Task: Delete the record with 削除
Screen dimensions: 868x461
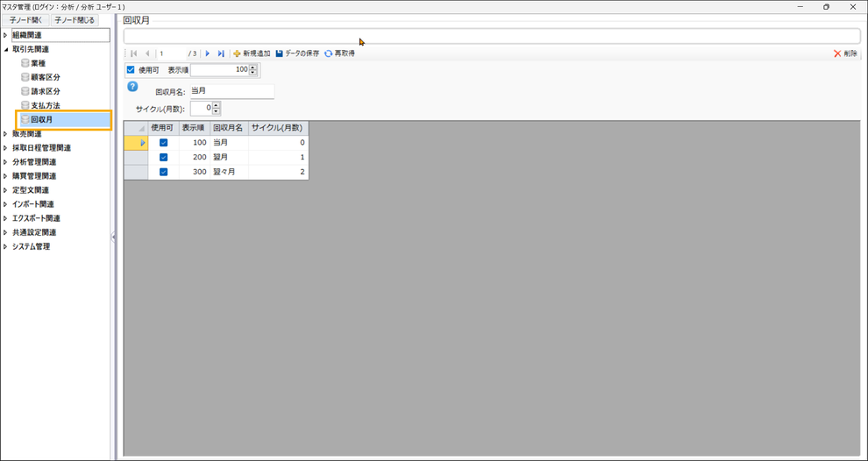Action: 845,53
